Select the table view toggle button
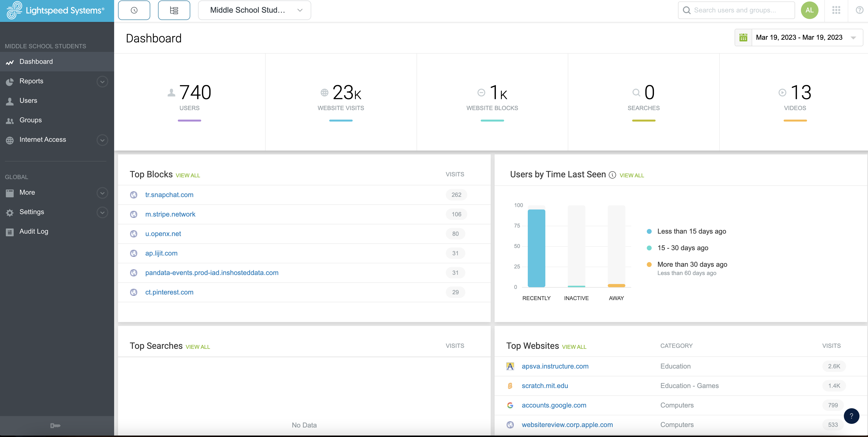The width and height of the screenshot is (868, 437). (x=173, y=10)
